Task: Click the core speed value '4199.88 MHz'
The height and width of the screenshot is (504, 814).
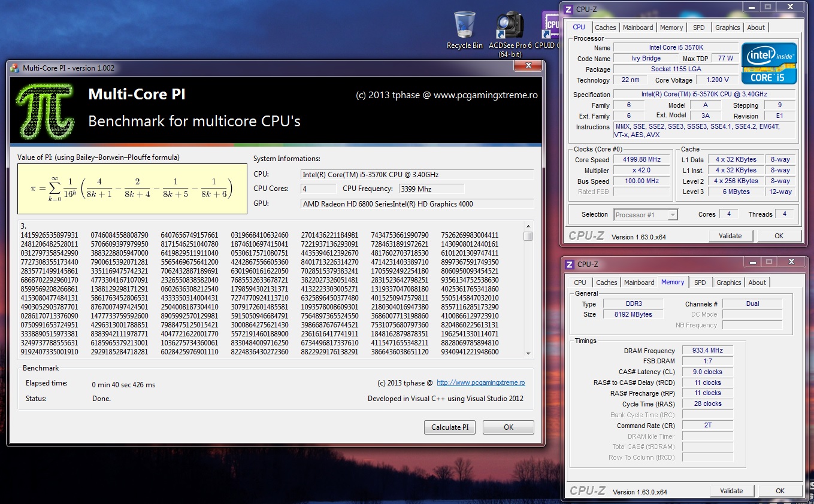Action: coord(641,160)
